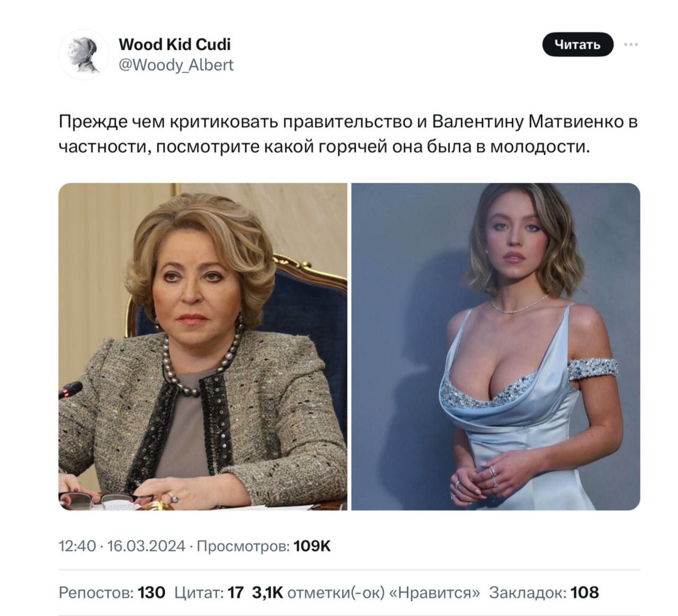
Task: Open the three-dot more options menu
Action: point(630,45)
